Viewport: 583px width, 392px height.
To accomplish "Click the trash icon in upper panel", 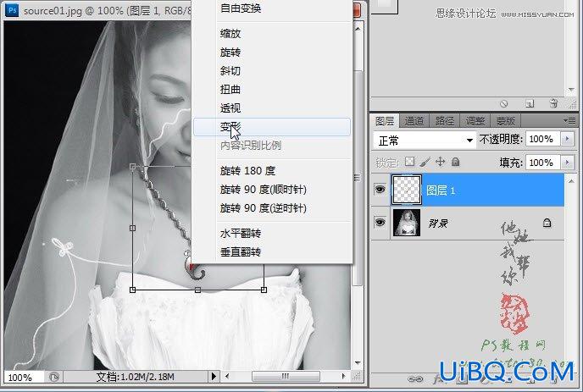I will [x=553, y=103].
